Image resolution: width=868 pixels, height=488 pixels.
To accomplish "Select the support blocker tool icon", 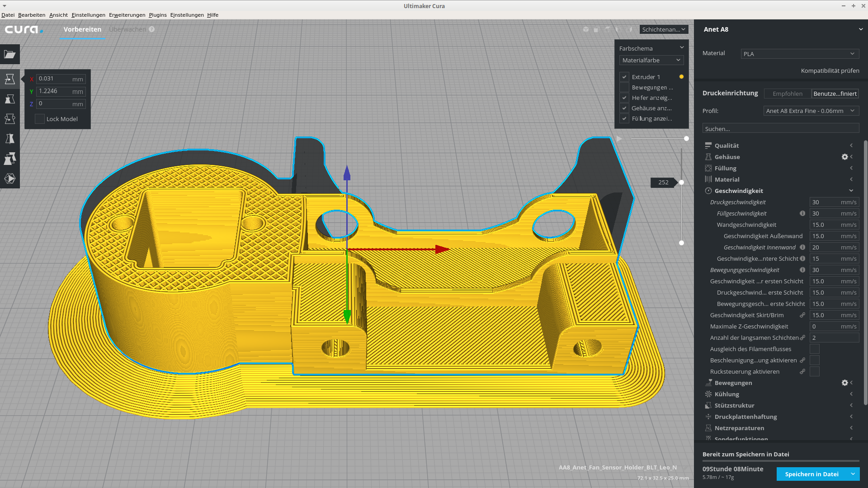I will click(x=9, y=178).
